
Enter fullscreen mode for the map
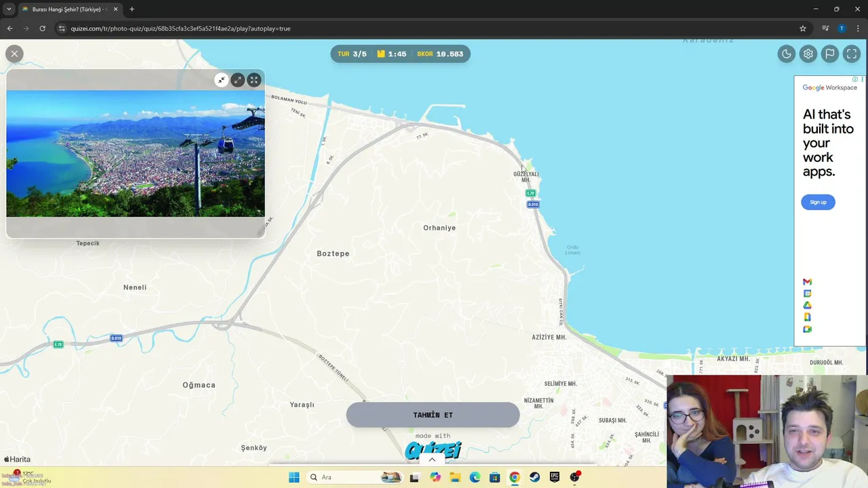851,54
